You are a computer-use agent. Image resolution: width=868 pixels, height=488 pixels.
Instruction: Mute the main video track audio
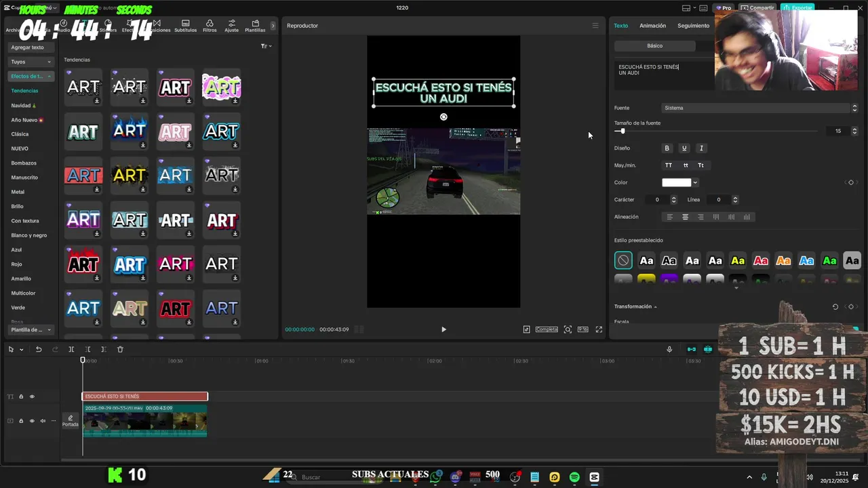(x=43, y=421)
